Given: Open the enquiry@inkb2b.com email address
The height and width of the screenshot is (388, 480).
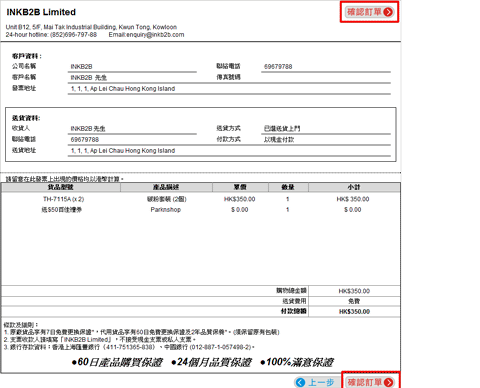Looking at the screenshot, I should pos(155,35).
